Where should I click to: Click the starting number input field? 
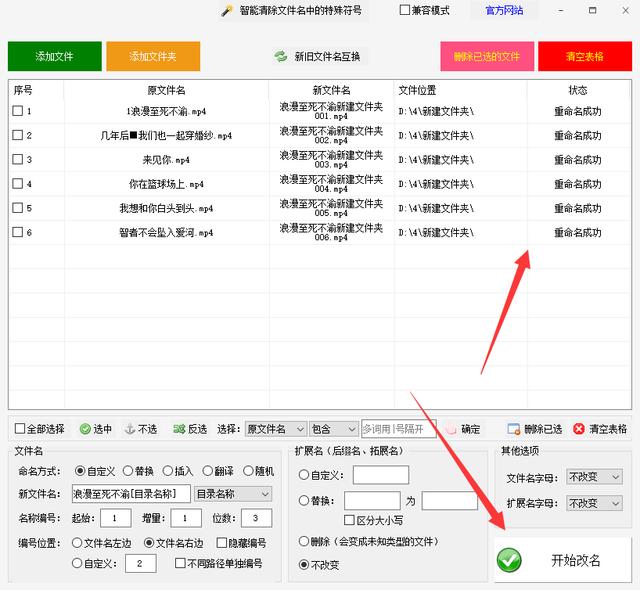116,518
